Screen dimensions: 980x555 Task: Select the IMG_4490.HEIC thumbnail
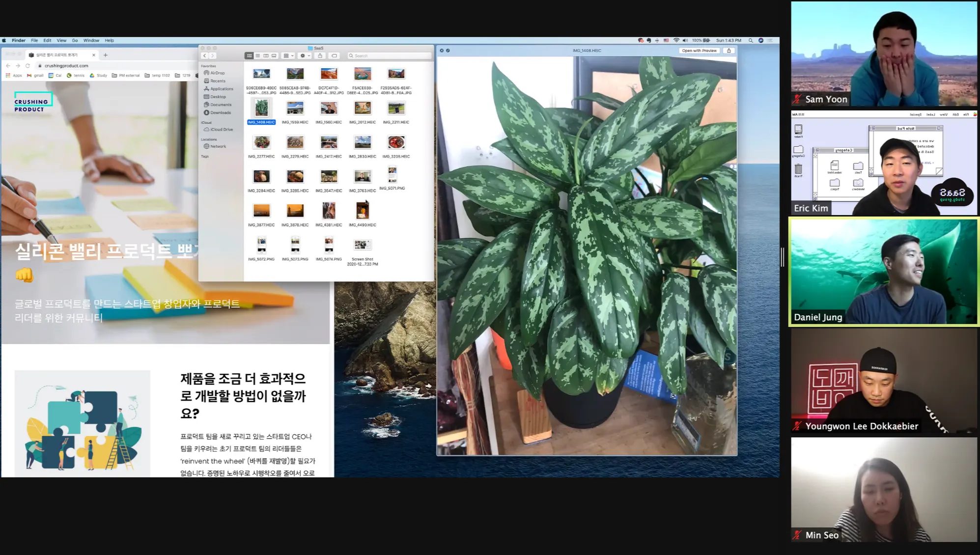363,211
